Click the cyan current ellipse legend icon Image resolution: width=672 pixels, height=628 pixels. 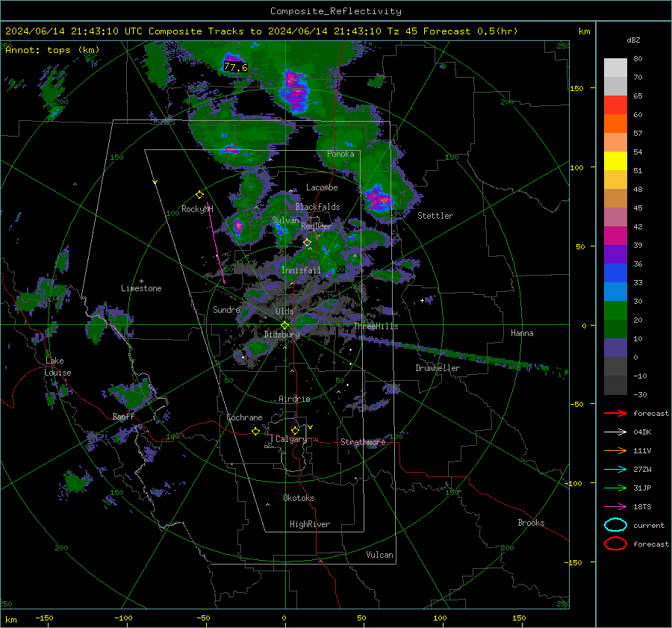(615, 525)
